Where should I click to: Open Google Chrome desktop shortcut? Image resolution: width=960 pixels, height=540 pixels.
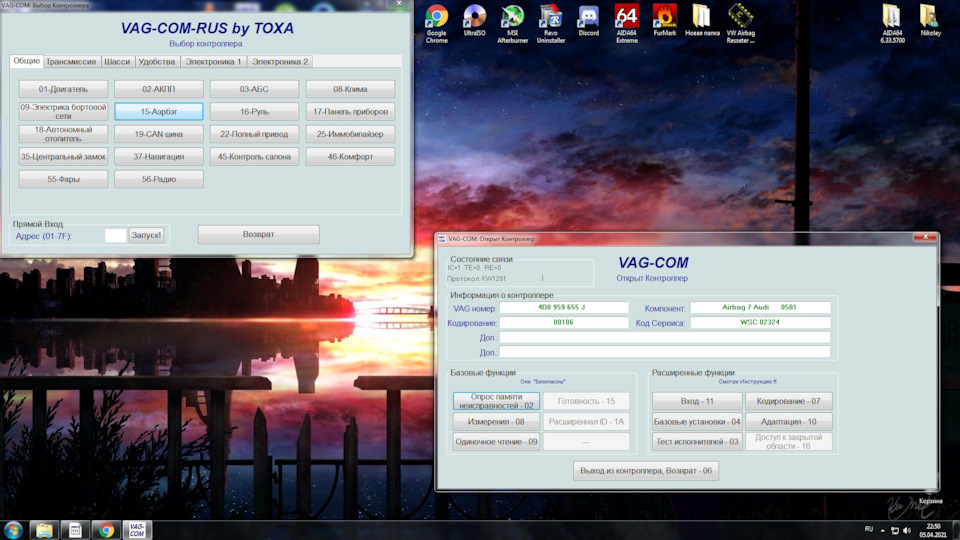point(437,23)
